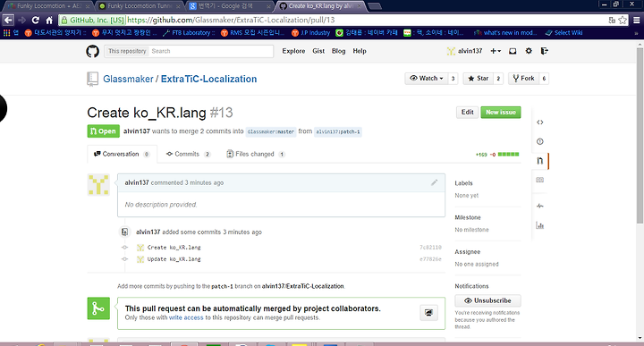Open the Glassmaker owner link
Viewport: 644px width, 346px height.
pos(128,80)
